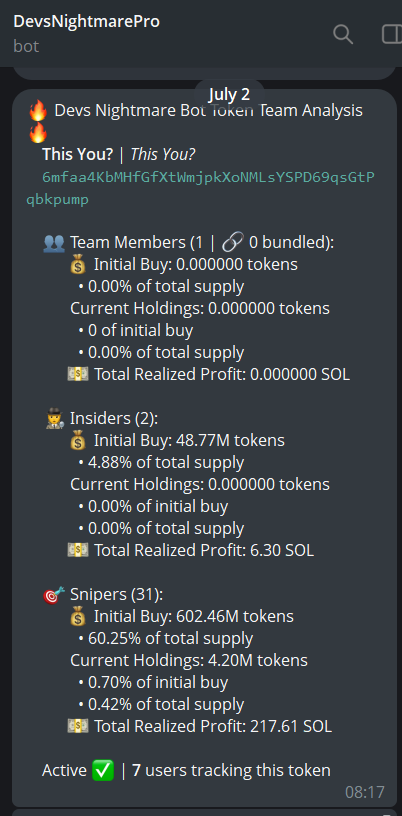The width and height of the screenshot is (402, 816).
Task: Click the July 2 date badge
Action: 230,94
